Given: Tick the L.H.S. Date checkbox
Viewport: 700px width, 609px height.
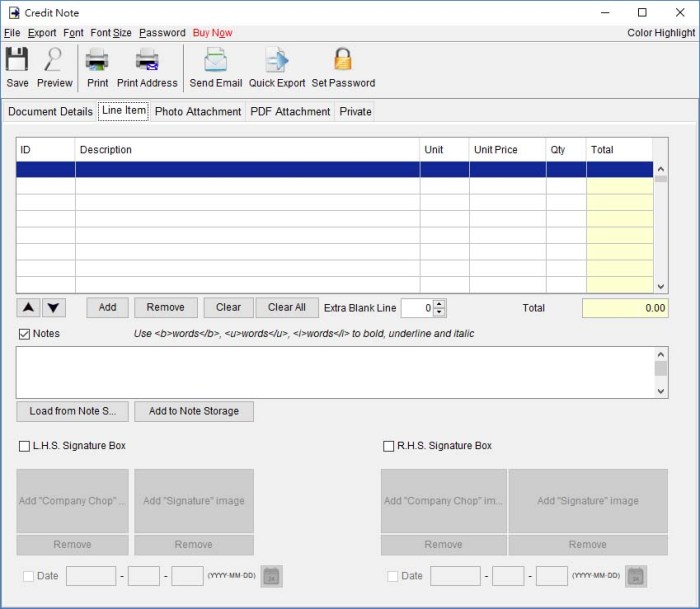Looking at the screenshot, I should coord(28,576).
